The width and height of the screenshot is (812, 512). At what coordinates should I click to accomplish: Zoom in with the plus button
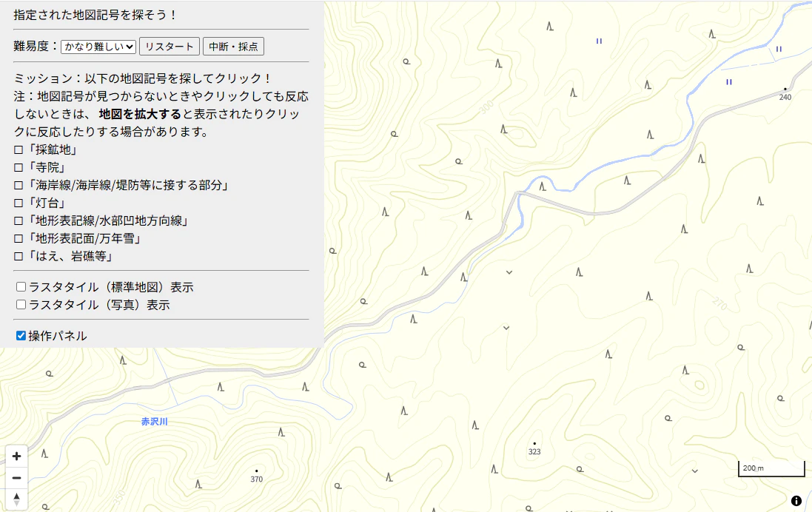16,456
